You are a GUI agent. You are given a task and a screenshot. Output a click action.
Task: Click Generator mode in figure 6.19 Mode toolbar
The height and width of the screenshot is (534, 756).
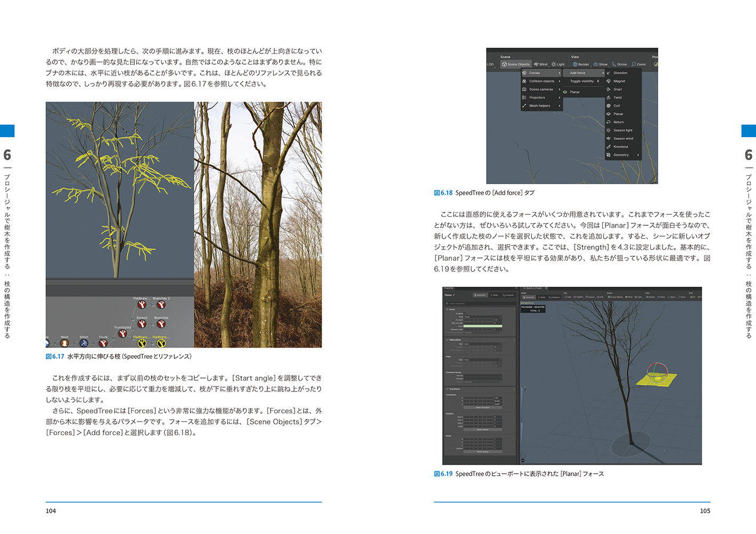(529, 297)
